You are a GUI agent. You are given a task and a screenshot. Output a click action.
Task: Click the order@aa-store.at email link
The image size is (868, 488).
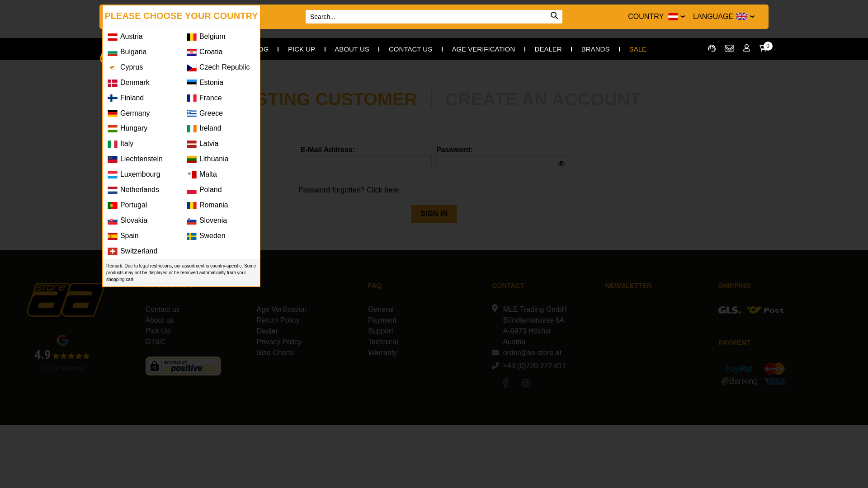(x=532, y=353)
